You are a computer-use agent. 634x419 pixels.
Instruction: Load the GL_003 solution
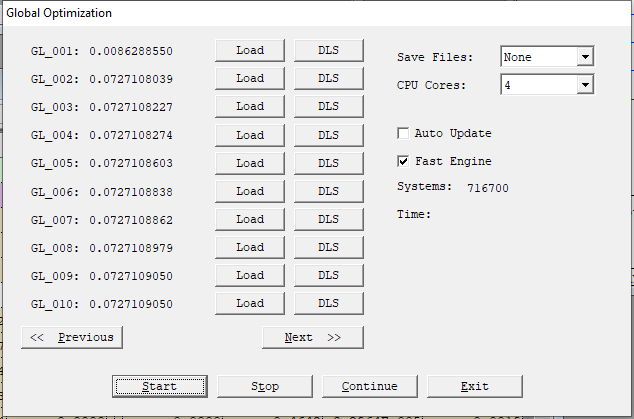250,106
